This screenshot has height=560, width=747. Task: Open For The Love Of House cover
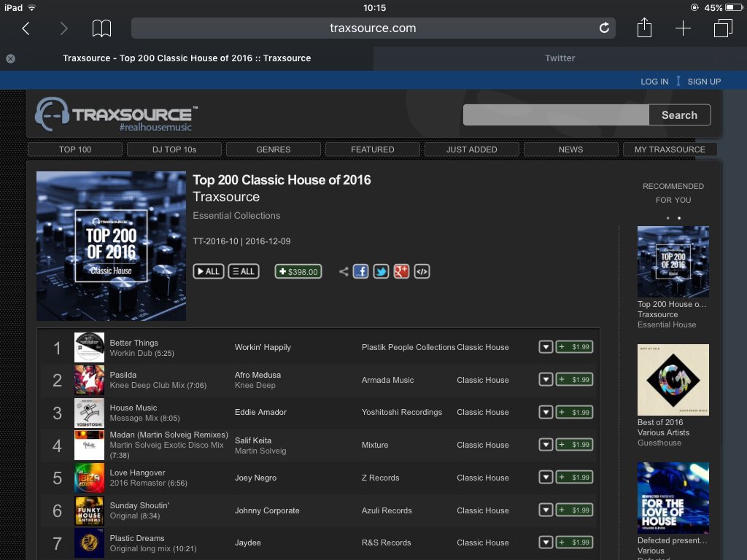coord(673,497)
